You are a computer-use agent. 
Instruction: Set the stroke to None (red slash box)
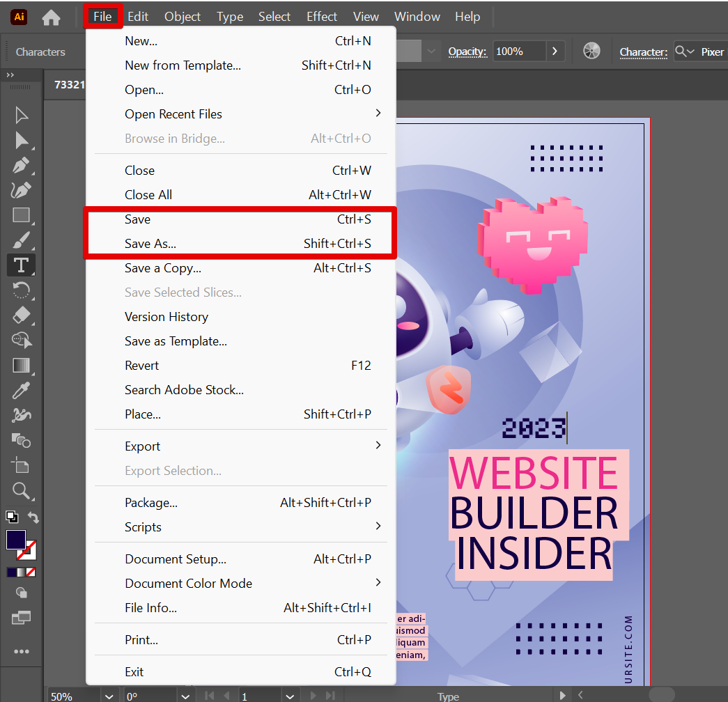point(31,572)
